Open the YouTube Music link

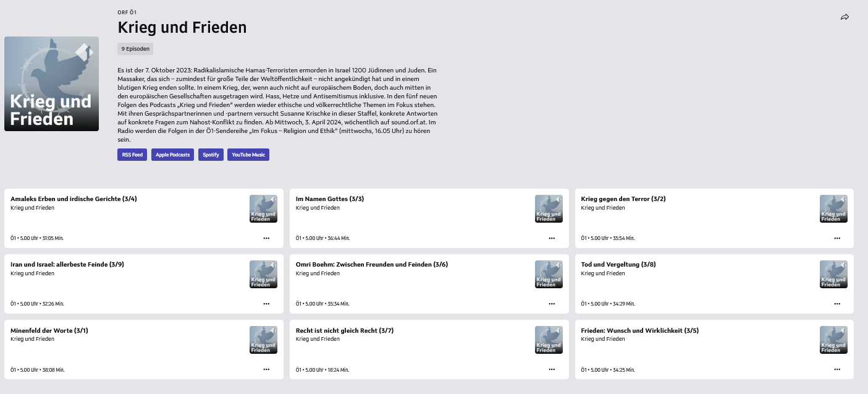[x=248, y=155]
